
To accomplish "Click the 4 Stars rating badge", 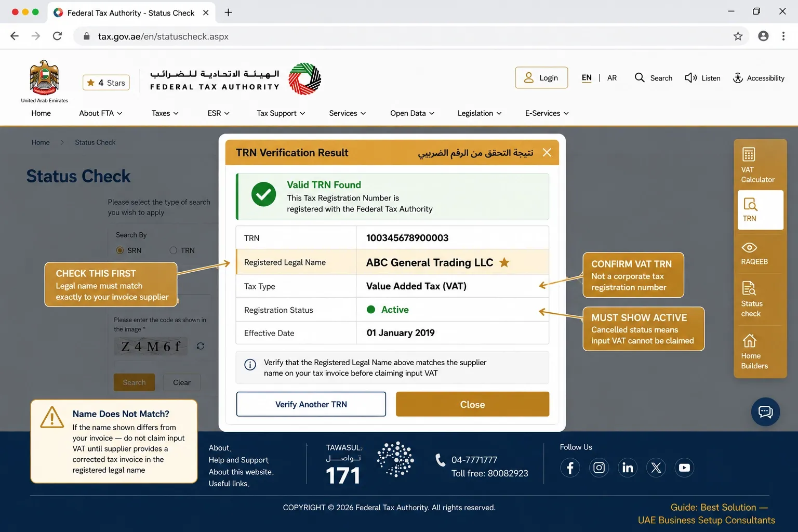I will point(106,83).
